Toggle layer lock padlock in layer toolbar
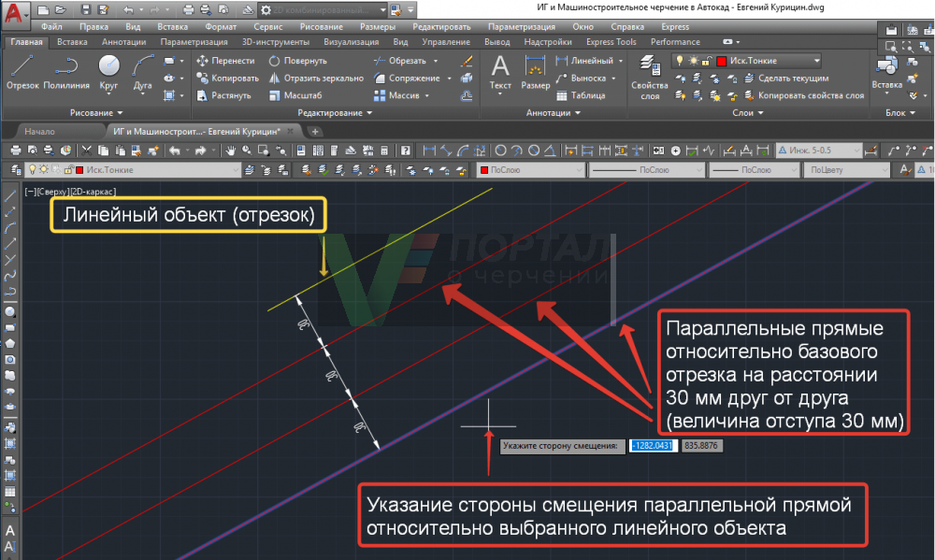The image size is (935, 560). point(68,170)
